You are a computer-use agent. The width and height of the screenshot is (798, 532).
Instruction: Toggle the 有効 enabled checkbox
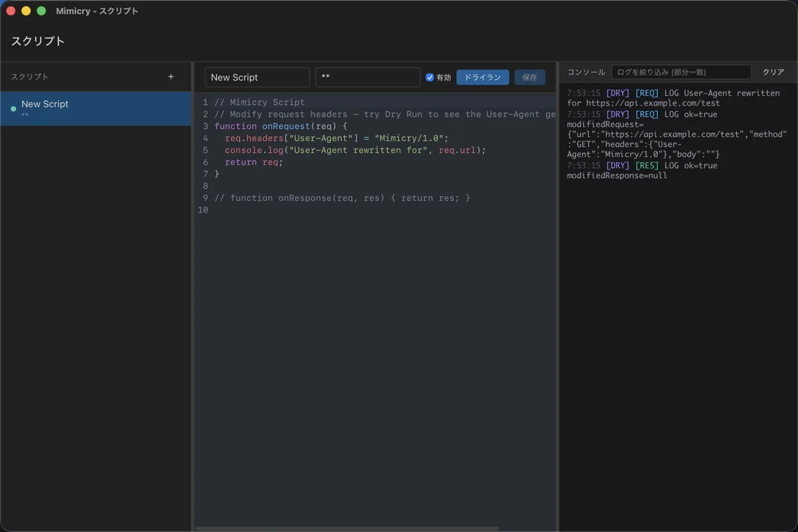[x=430, y=77]
